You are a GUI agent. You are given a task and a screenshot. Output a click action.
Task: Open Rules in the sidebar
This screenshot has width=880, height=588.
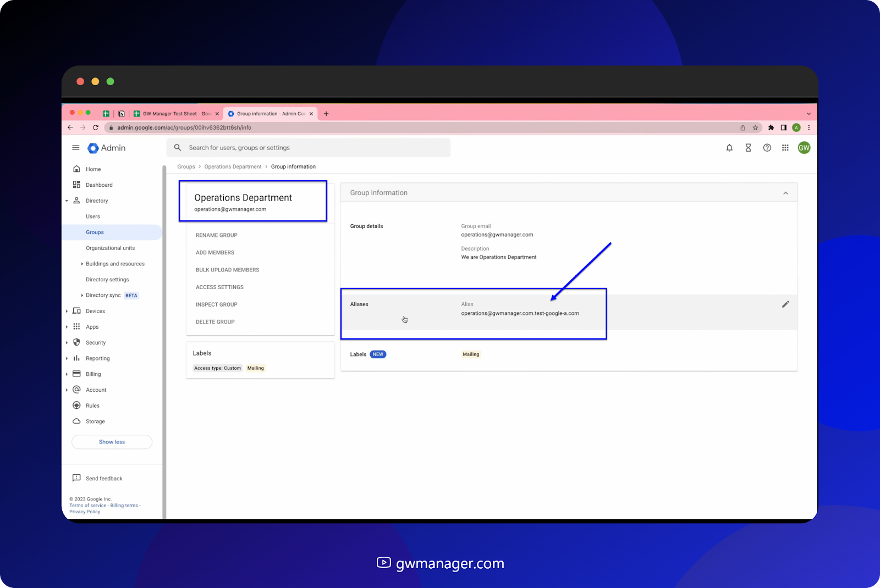click(x=92, y=406)
